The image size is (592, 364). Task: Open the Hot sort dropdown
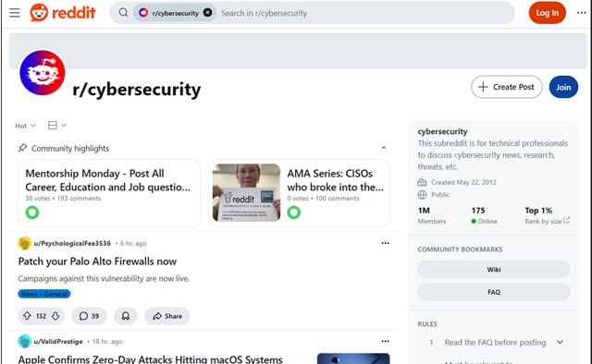coord(25,126)
